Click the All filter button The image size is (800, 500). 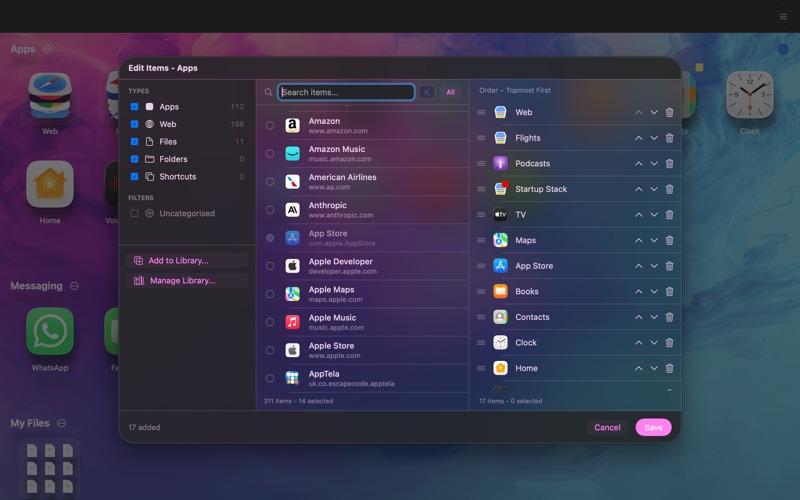(451, 92)
